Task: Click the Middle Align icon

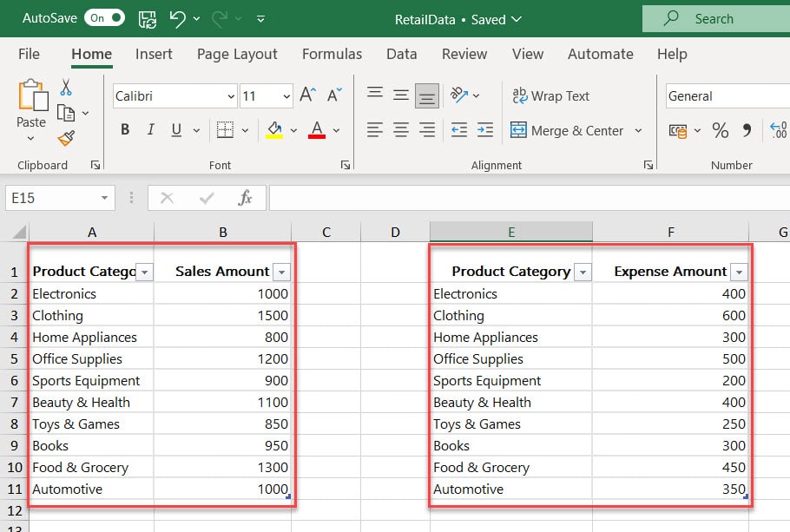Action: click(x=401, y=95)
